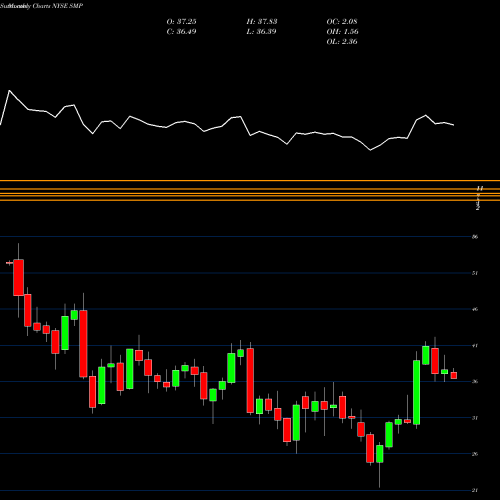Click the 31 price axis label
The width and height of the screenshot is (500, 500).
[x=475, y=418]
